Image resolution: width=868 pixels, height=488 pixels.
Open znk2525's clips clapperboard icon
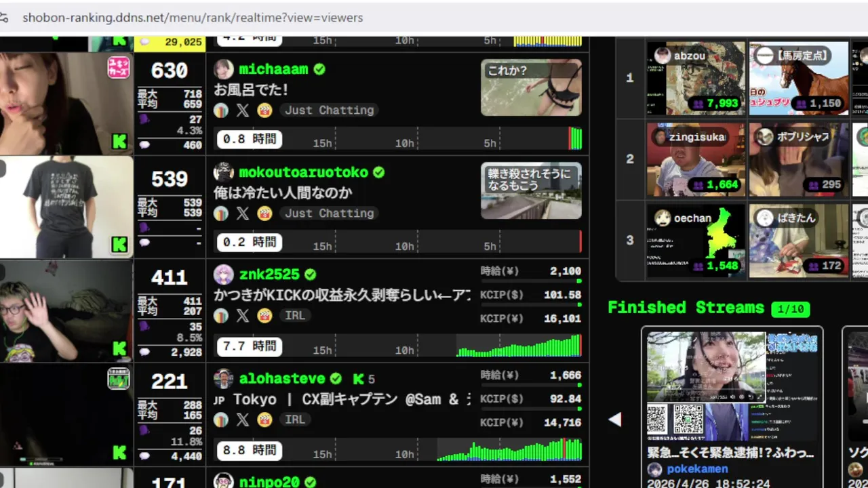click(264, 315)
